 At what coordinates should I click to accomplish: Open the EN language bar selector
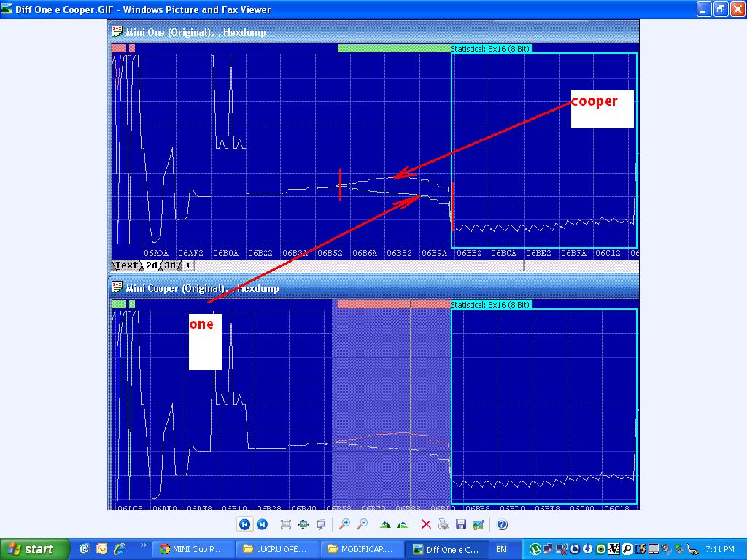(x=501, y=549)
